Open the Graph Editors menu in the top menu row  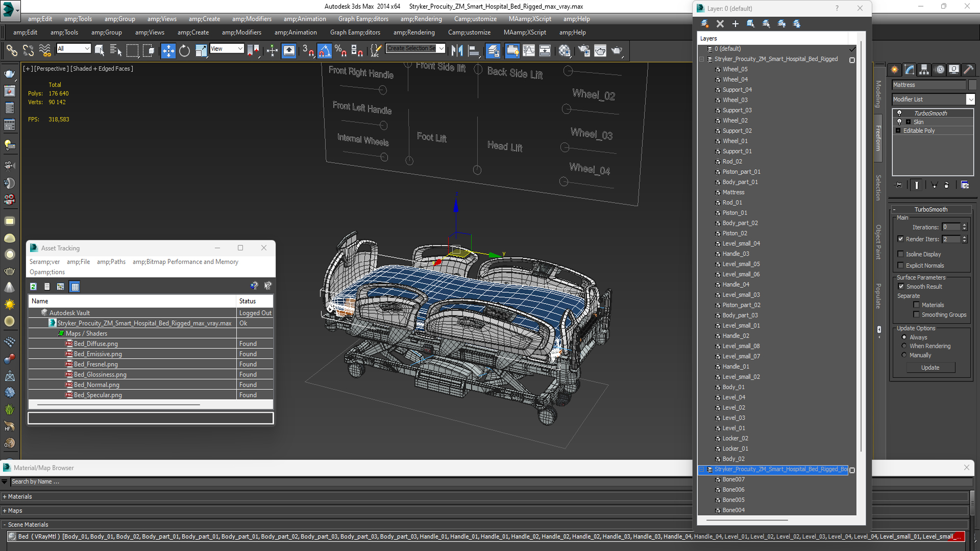click(x=363, y=19)
